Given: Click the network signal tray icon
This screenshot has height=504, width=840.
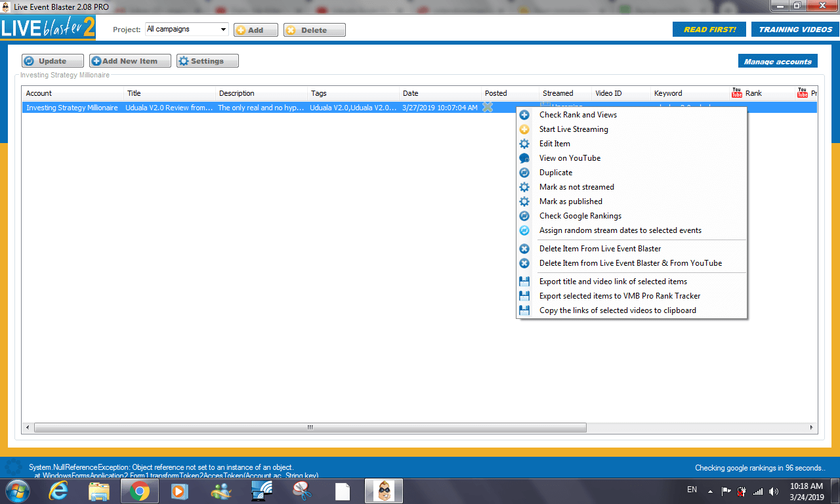Looking at the screenshot, I should (x=758, y=491).
